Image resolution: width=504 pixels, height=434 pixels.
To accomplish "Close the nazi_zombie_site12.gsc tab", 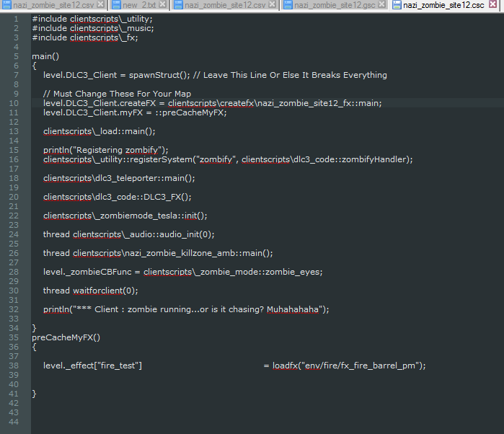I will [382, 4].
